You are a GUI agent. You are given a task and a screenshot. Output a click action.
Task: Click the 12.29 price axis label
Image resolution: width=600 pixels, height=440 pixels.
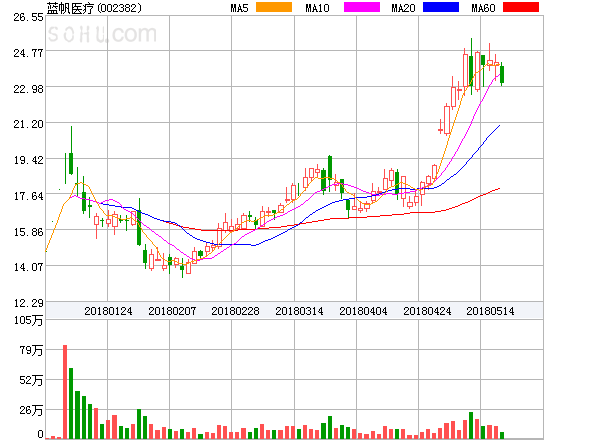click(28, 303)
